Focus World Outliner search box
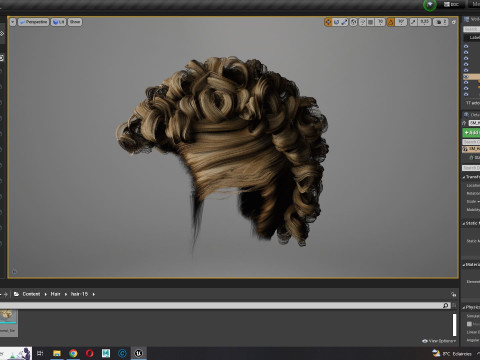Viewport: 480px width, 360px height. (472, 29)
